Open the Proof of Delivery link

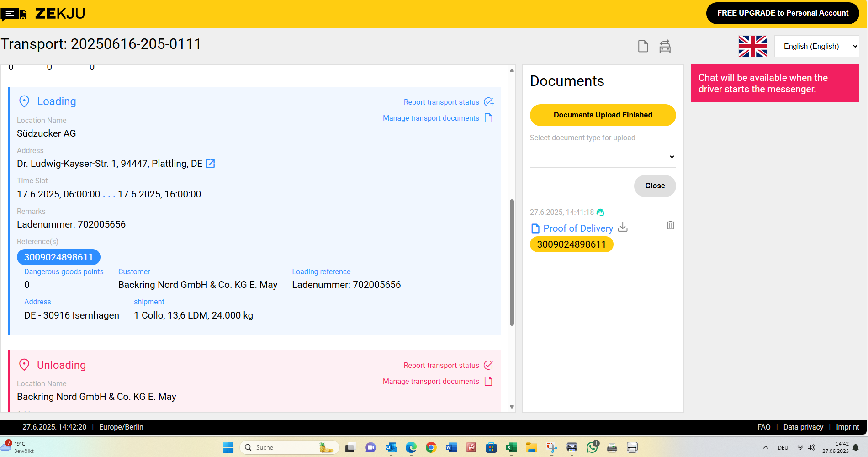(578, 228)
